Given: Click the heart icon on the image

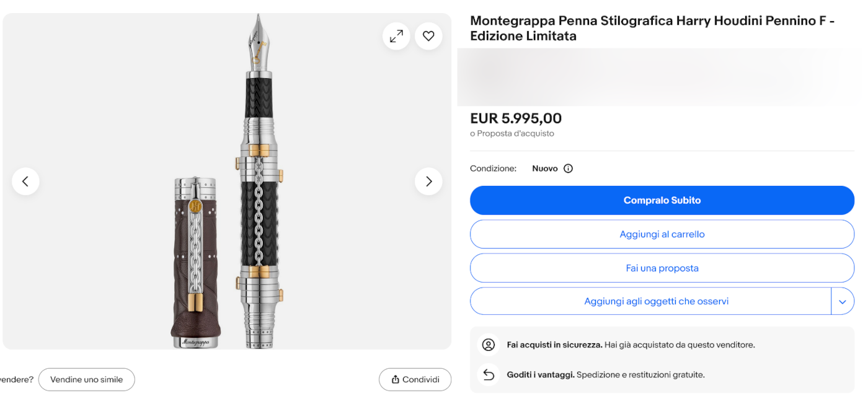Looking at the screenshot, I should [428, 37].
